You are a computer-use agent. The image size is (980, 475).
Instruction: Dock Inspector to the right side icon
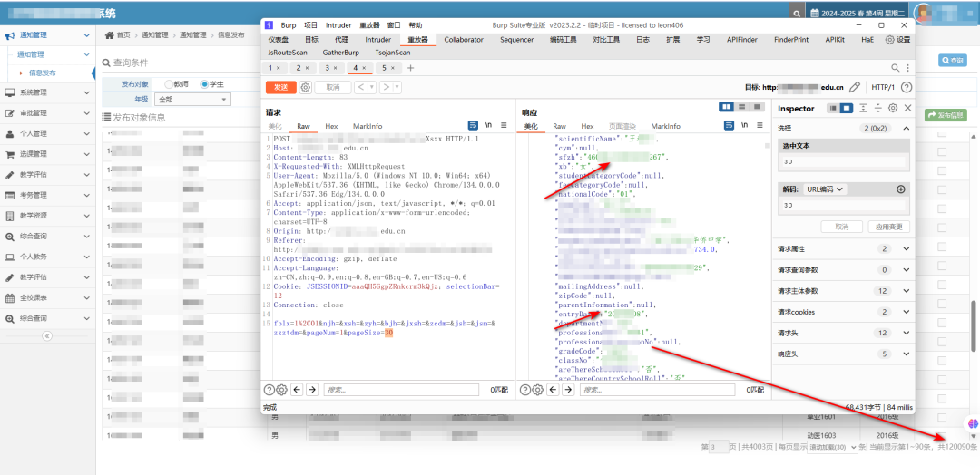tap(847, 108)
